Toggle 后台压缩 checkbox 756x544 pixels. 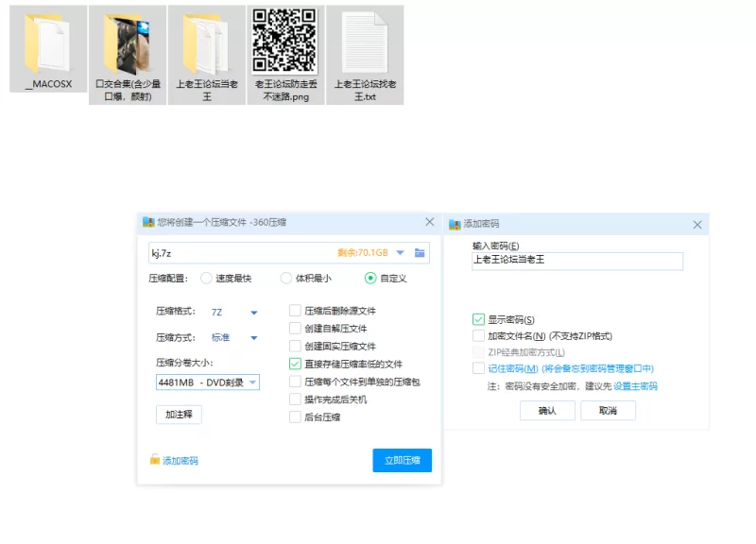coord(296,417)
